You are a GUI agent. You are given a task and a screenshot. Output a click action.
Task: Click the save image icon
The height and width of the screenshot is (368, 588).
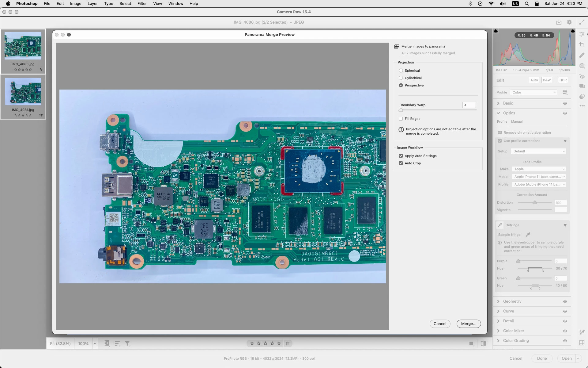point(559,22)
